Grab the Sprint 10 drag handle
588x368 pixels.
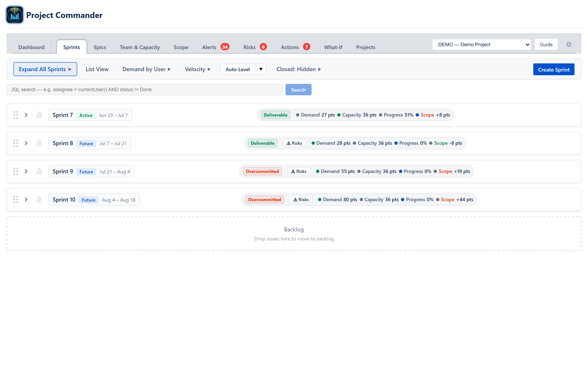pos(16,200)
